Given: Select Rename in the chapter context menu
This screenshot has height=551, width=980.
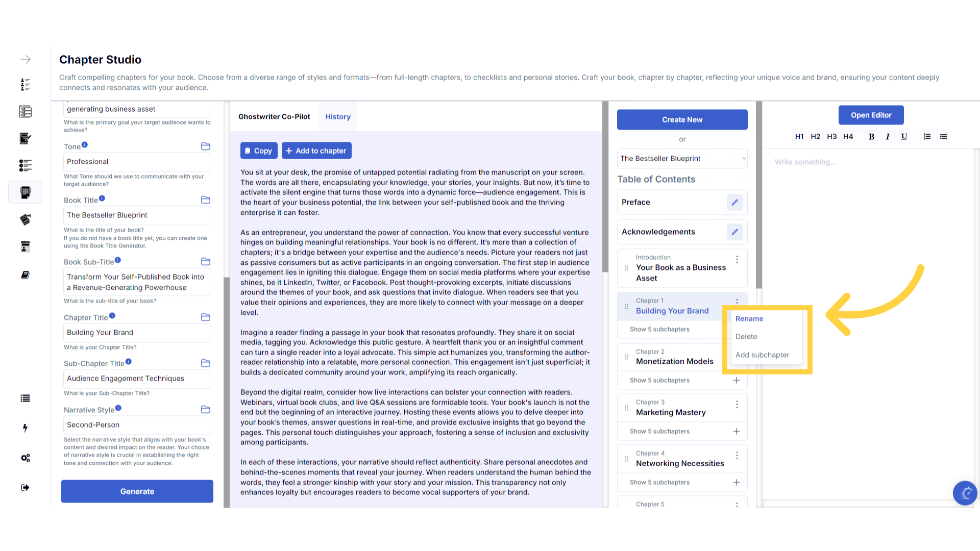Looking at the screenshot, I should [x=749, y=319].
